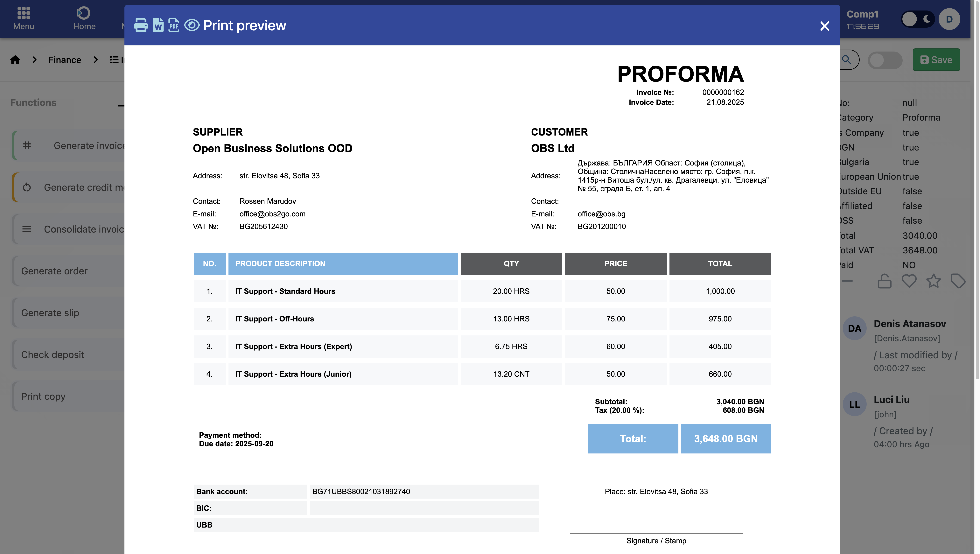The height and width of the screenshot is (554, 980).
Task: Click the star icon
Action: coord(934,281)
